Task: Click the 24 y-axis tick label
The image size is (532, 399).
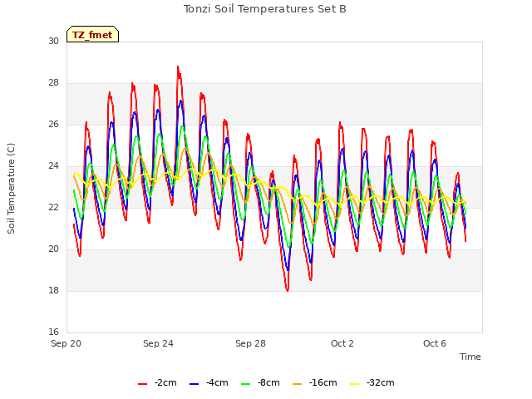Action: tap(53, 166)
